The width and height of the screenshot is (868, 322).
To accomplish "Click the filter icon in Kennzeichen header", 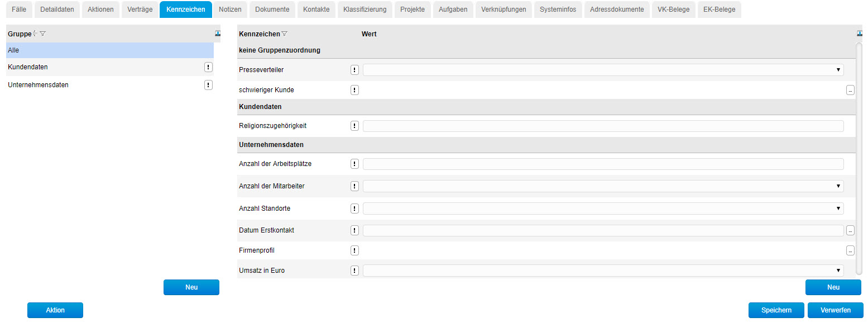I will pos(285,34).
